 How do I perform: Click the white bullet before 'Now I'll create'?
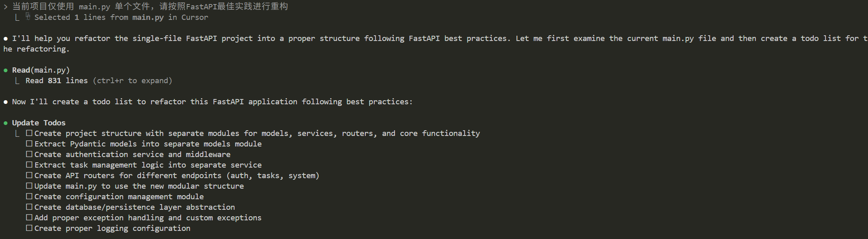tap(6, 102)
